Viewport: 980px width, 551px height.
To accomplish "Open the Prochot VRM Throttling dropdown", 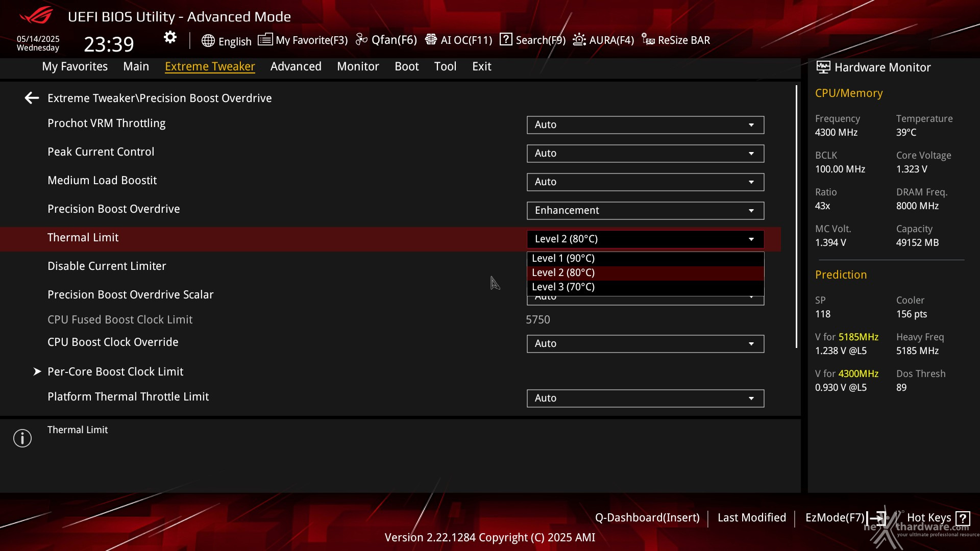I will 645,125.
